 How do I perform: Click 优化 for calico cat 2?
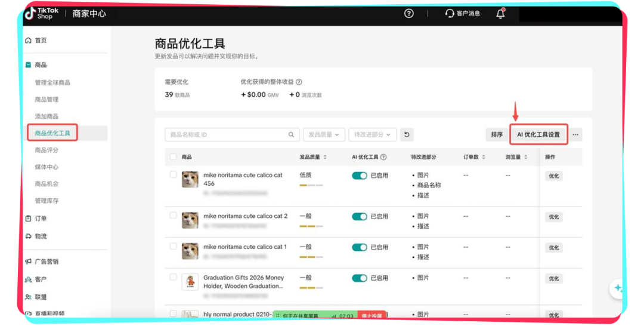pos(553,217)
